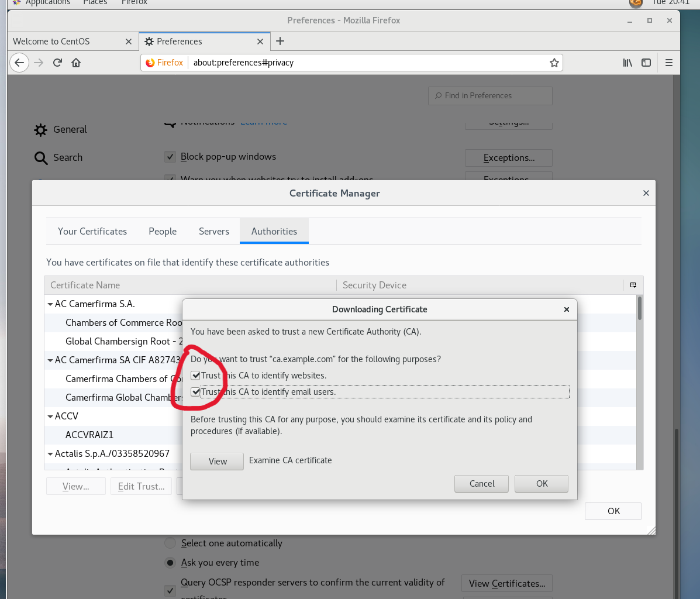The width and height of the screenshot is (700, 599).
Task: Close the Welcome to CentOS tab
Action: 129,42
